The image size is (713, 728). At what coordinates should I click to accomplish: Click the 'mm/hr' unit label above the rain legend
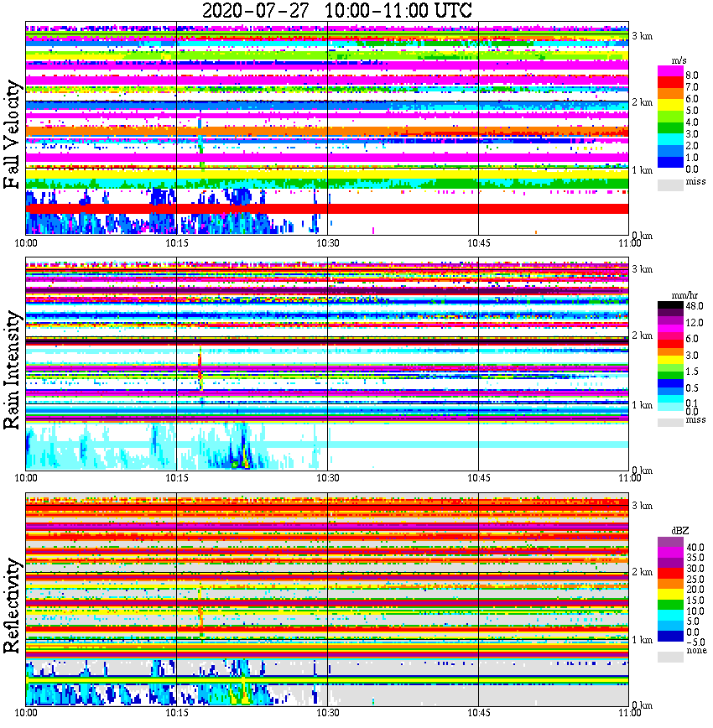click(x=684, y=295)
